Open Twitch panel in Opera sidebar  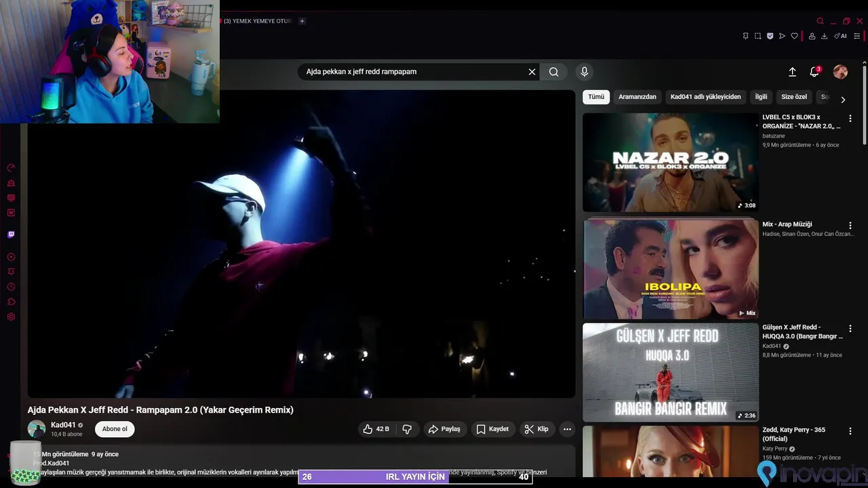click(x=11, y=235)
